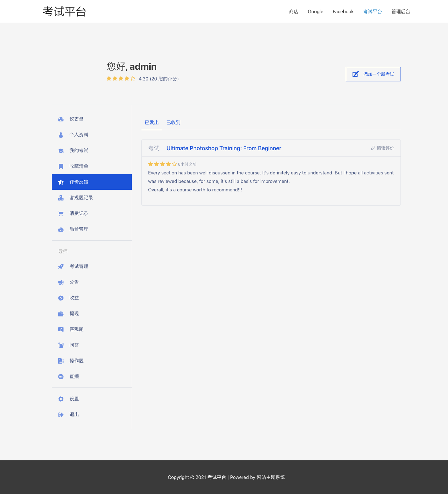448x494 pixels.
Task: Click the bookmark icon for 收藏清单
Action: (61, 166)
